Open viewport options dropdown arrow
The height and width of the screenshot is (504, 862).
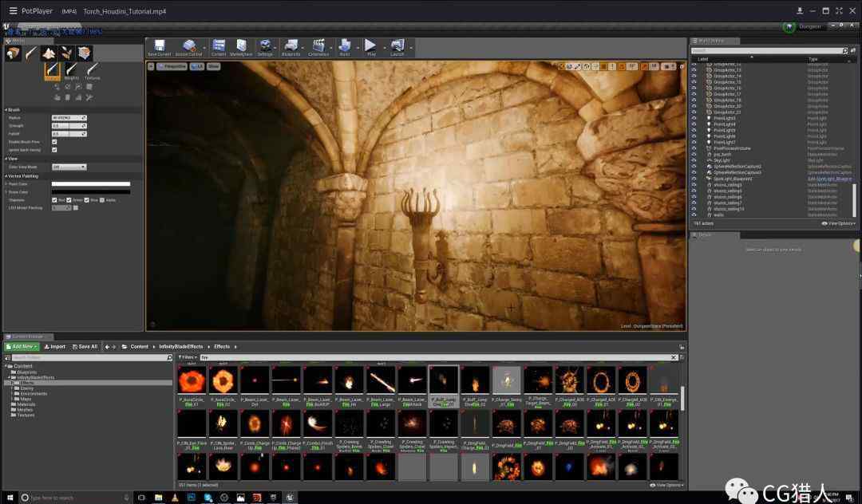(151, 66)
